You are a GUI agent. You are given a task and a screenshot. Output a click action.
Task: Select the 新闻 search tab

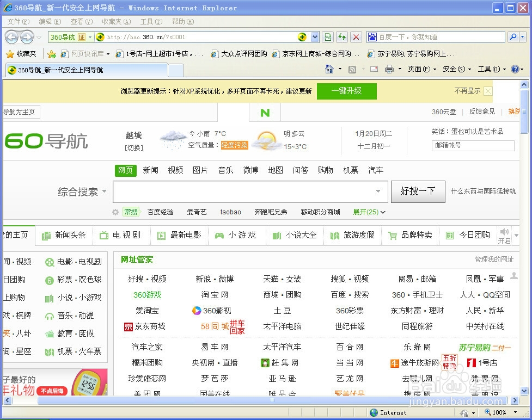[x=151, y=170]
